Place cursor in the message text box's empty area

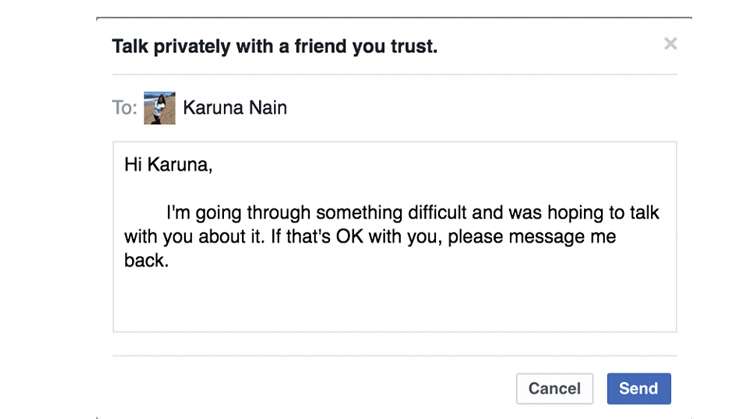(395, 303)
